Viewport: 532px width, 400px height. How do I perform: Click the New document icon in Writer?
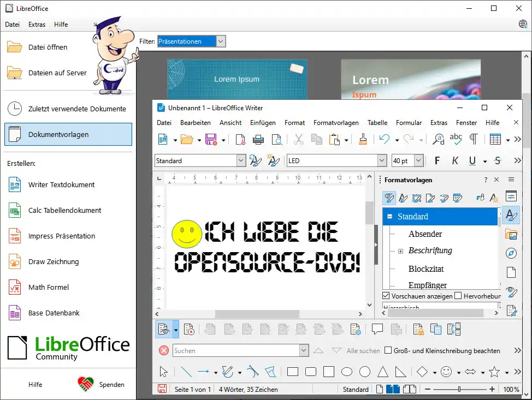point(163,139)
